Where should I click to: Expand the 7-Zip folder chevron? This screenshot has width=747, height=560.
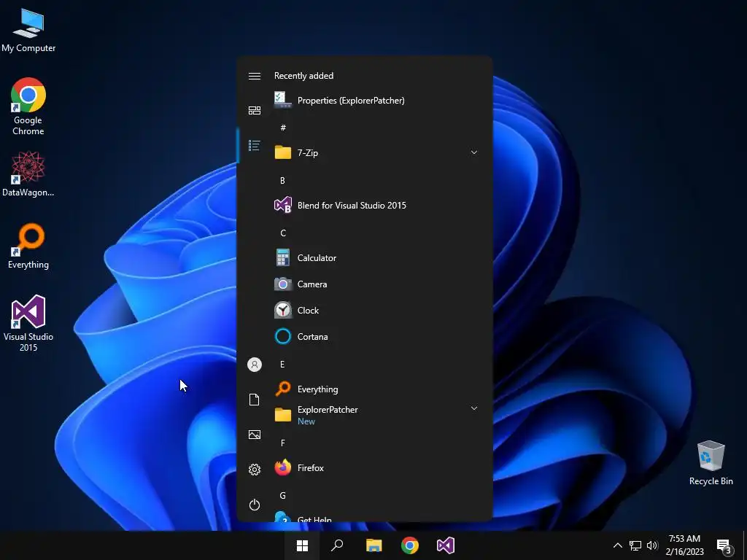474,152
